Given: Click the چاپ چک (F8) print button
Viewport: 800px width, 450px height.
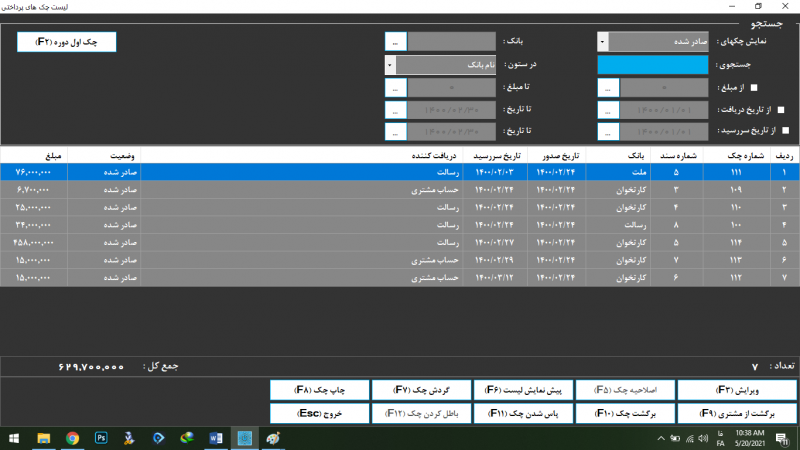Looking at the screenshot, I should [319, 390].
